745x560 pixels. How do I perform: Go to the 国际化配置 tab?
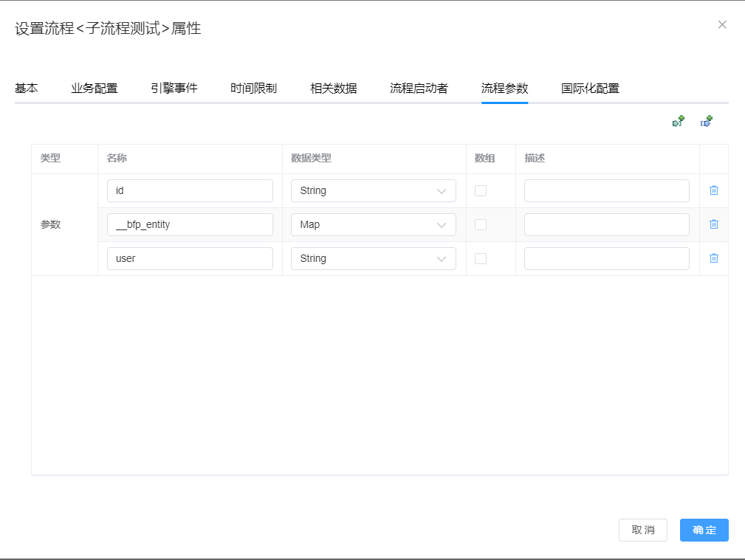(589, 87)
